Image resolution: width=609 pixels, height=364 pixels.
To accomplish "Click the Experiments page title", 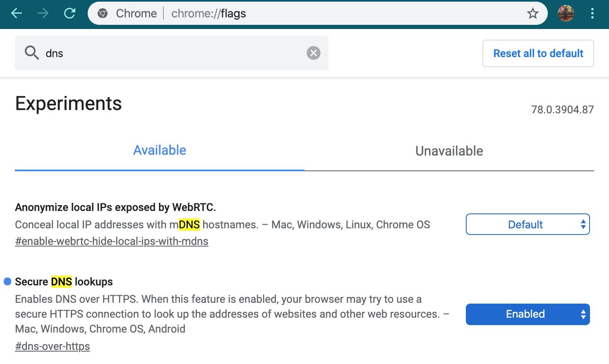I will [68, 103].
